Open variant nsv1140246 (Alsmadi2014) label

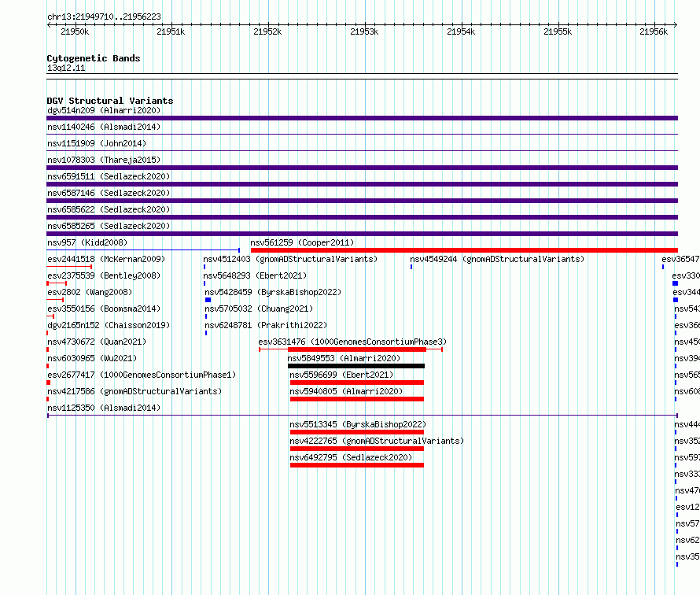104,127
